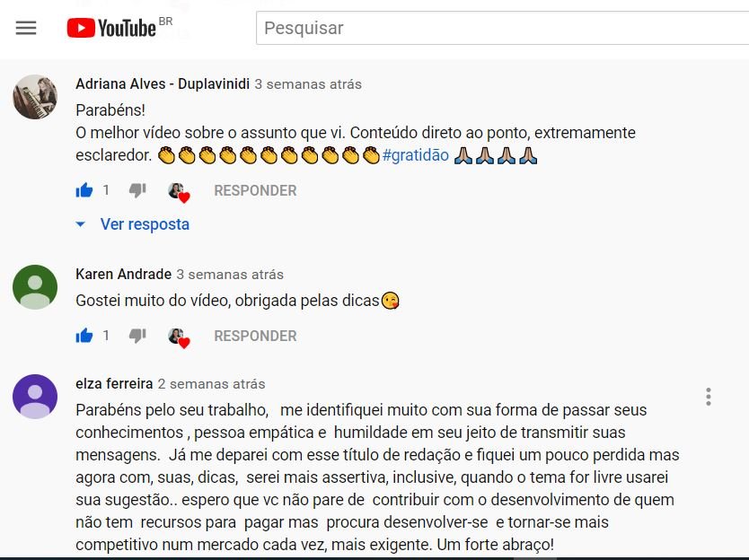Click the arrow next to Ver resposta
The height and width of the screenshot is (560, 749).
(x=81, y=223)
